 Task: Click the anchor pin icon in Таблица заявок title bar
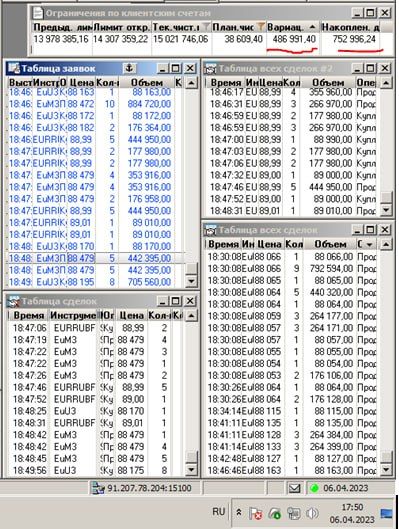130,68
